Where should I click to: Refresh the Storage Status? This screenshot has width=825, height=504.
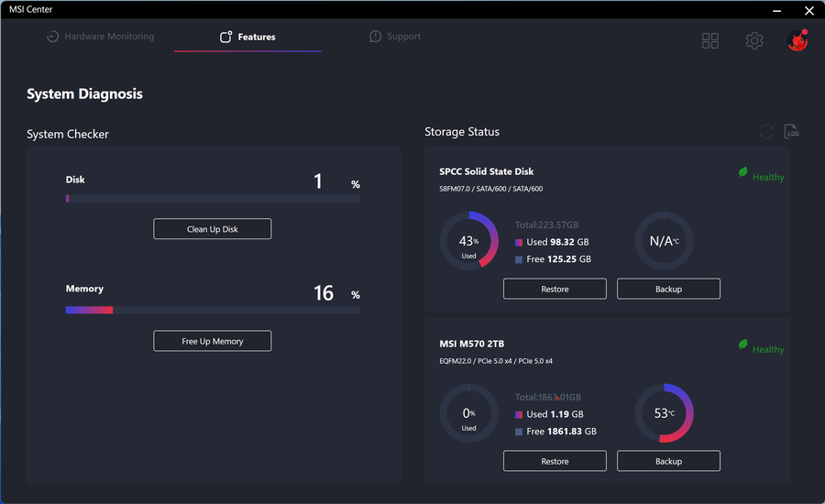click(x=766, y=132)
